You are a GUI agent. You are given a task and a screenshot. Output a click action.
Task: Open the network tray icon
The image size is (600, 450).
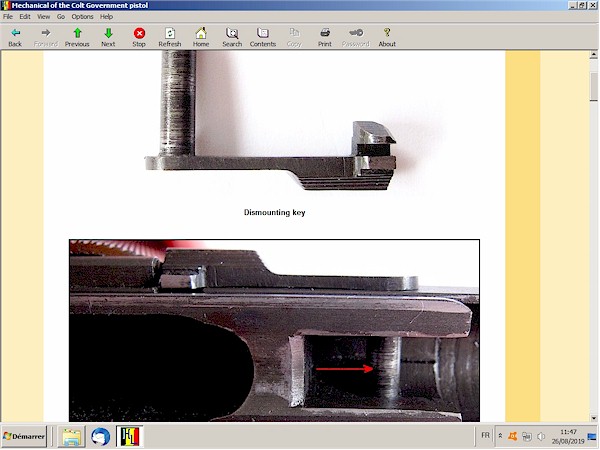click(x=527, y=436)
